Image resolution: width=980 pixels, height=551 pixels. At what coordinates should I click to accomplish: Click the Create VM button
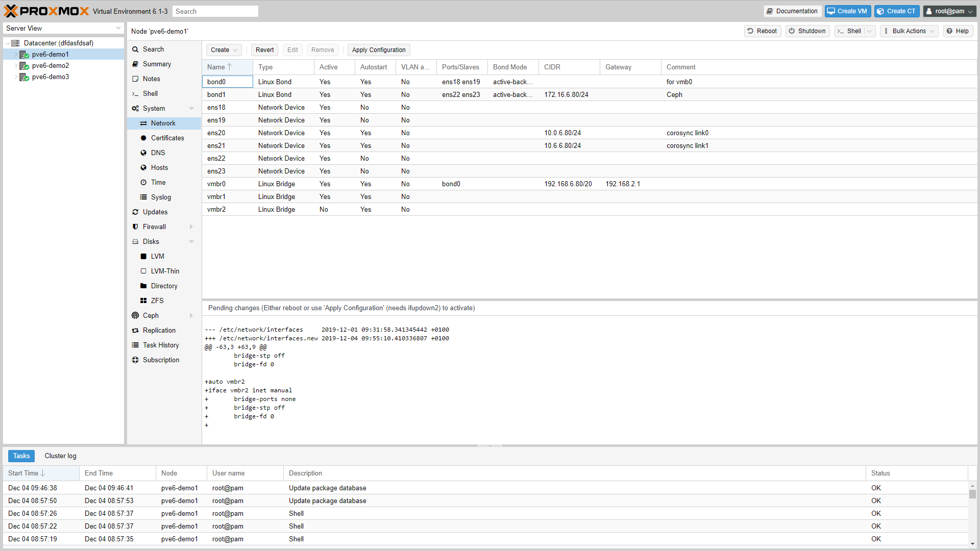tap(848, 11)
